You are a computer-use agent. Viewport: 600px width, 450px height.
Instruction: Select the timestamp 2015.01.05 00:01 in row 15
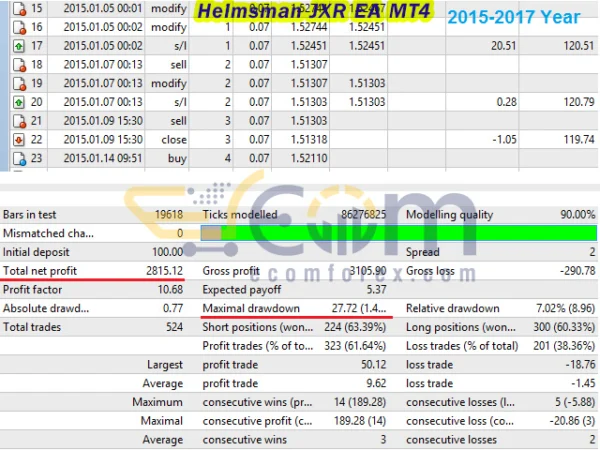tap(103, 8)
